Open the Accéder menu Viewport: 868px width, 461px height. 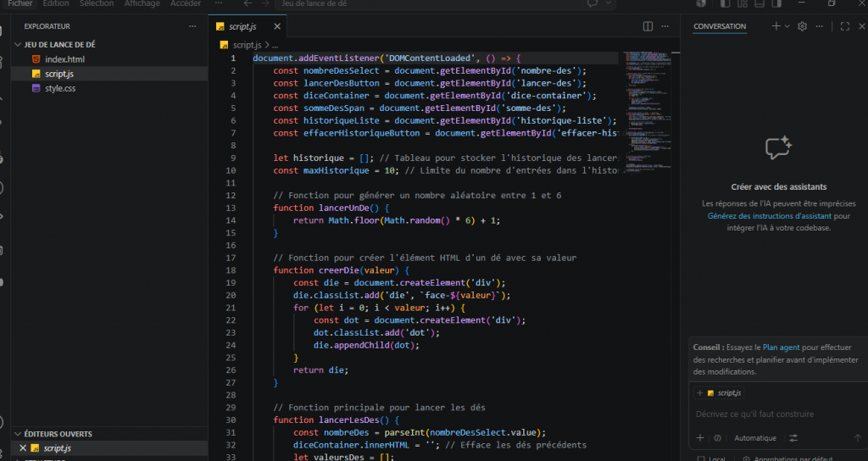(x=186, y=3)
